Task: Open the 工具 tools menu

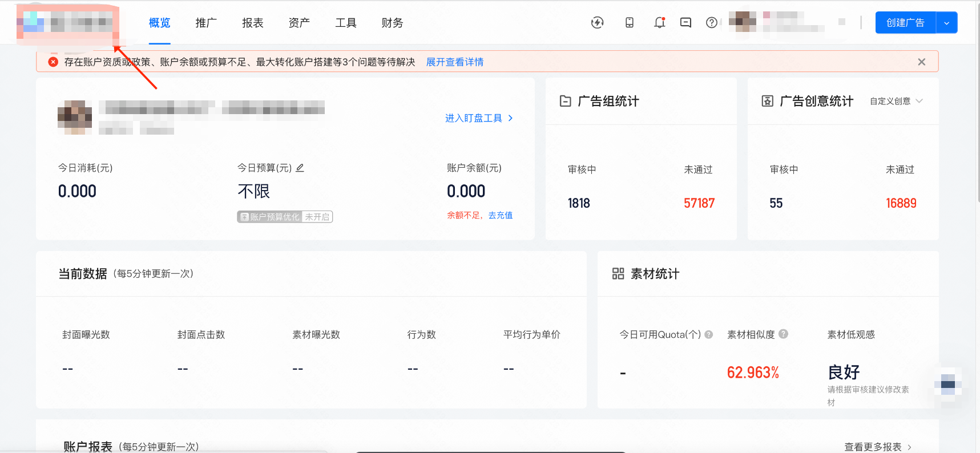Action: coord(346,23)
